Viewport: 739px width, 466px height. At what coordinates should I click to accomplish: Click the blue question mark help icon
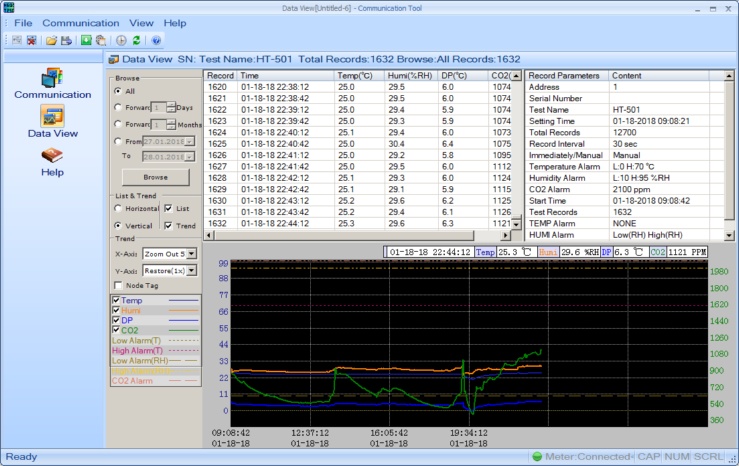pos(156,41)
